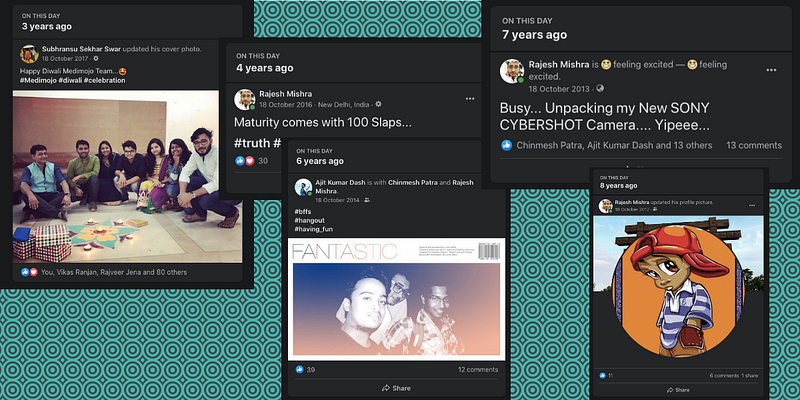The image size is (800, 400).
Task: Click #truth hashtag
Action: pos(253,144)
